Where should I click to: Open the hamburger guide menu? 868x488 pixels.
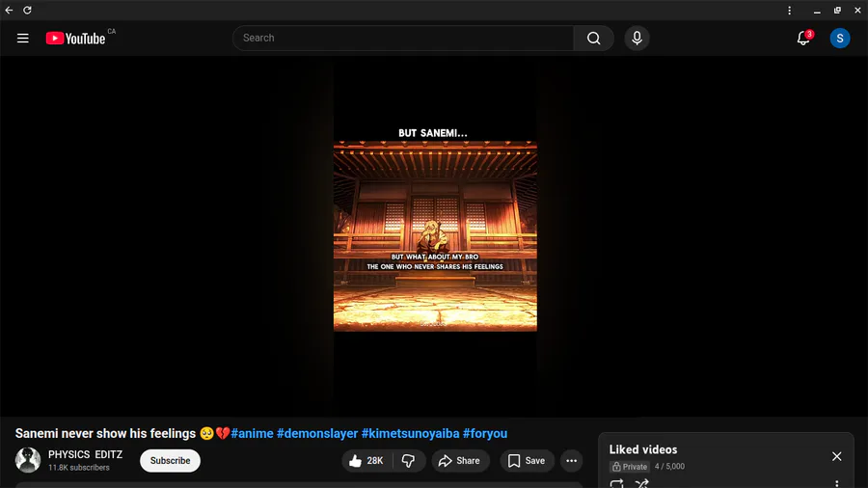(x=23, y=39)
